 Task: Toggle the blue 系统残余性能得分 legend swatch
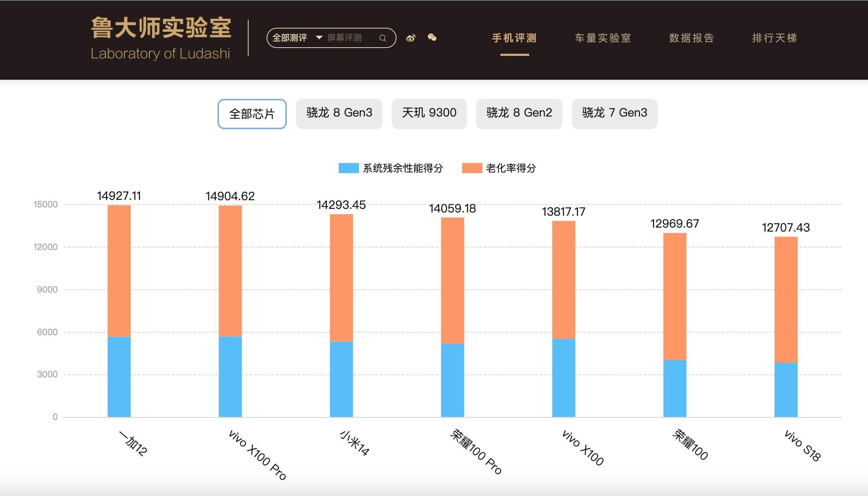[x=348, y=168]
